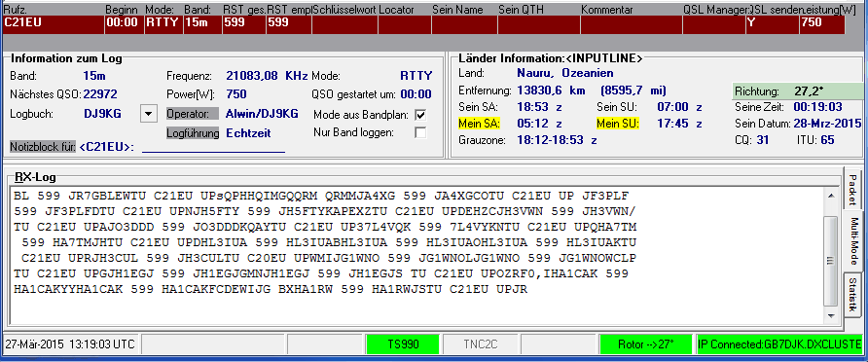Click the RX-Log scroll up arrow
868x362 pixels.
click(x=830, y=196)
